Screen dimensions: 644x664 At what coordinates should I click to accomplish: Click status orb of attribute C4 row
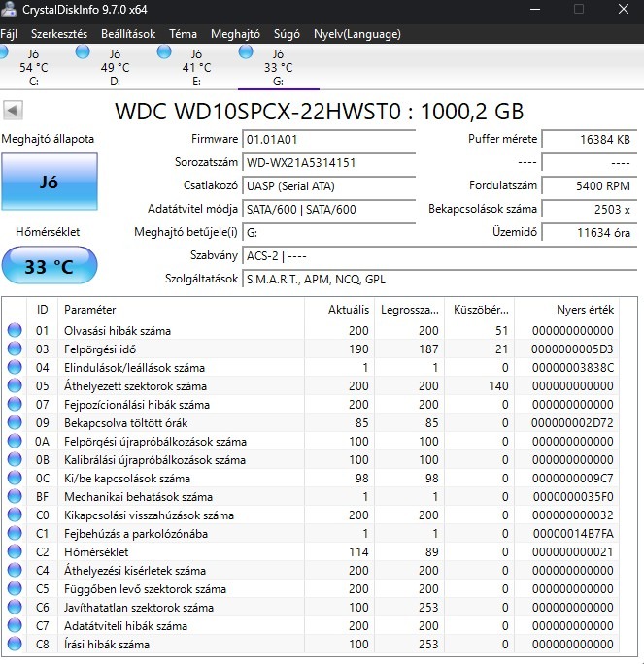pyautogui.click(x=15, y=571)
